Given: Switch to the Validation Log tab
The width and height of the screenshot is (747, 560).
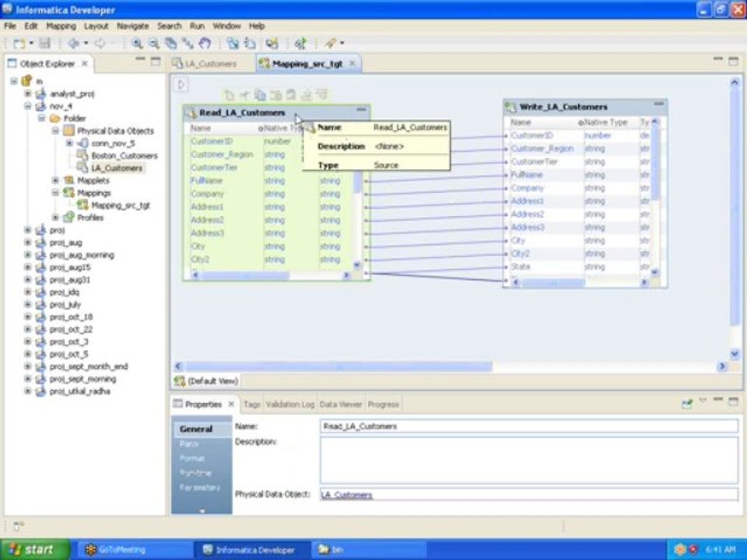Looking at the screenshot, I should [289, 404].
